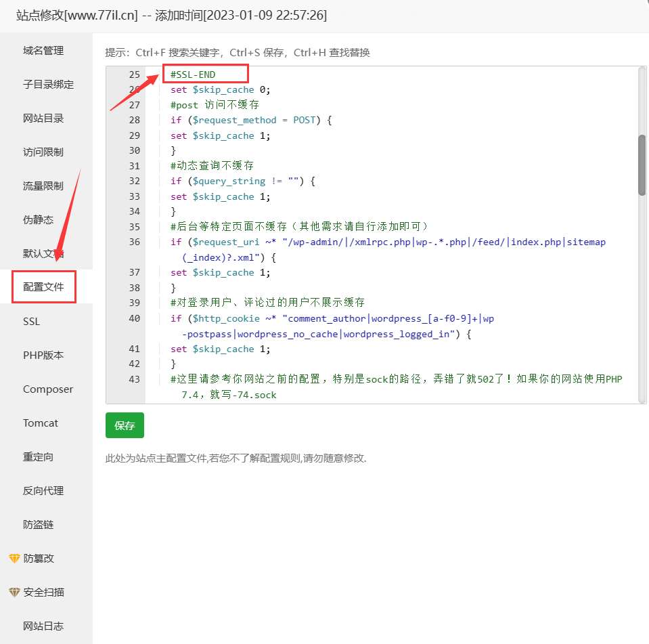
Task: Click the green 保存 save button
Action: (125, 425)
